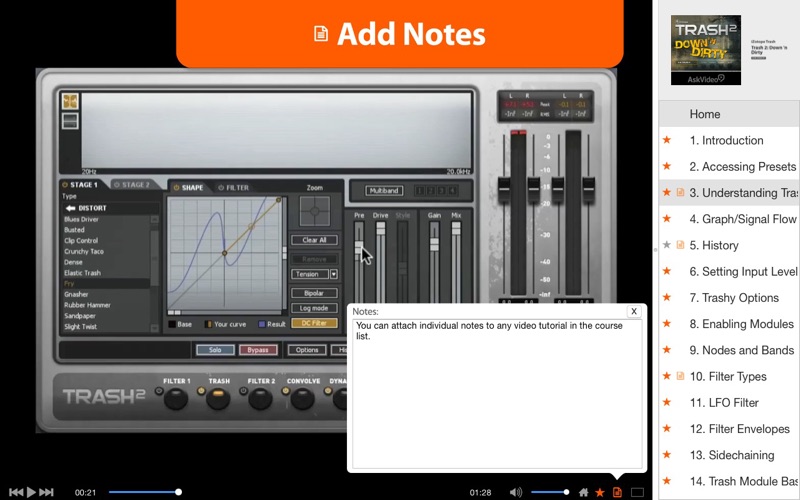Click the FILTER 2 module knob
The height and width of the screenshot is (500, 800).
click(x=260, y=399)
